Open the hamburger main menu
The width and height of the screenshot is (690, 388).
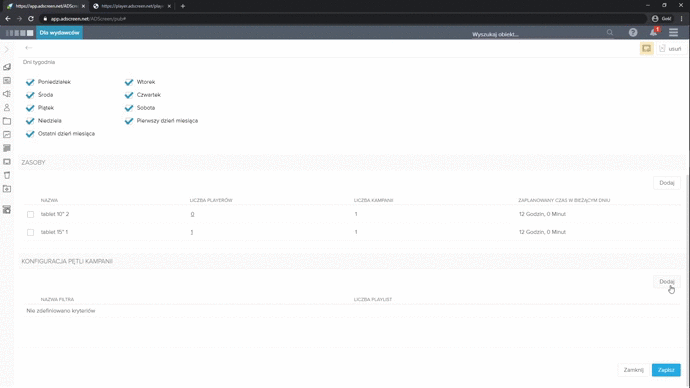tap(673, 33)
